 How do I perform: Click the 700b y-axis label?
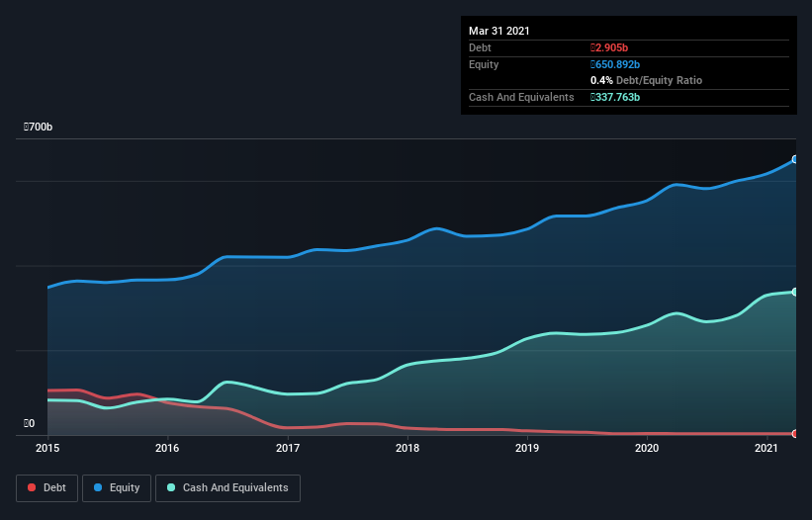38,127
